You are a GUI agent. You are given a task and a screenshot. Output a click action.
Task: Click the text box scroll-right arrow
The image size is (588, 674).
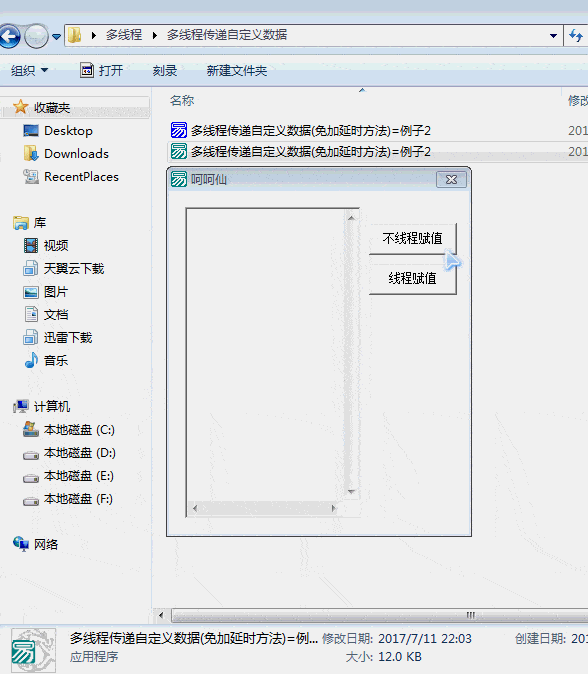(334, 509)
